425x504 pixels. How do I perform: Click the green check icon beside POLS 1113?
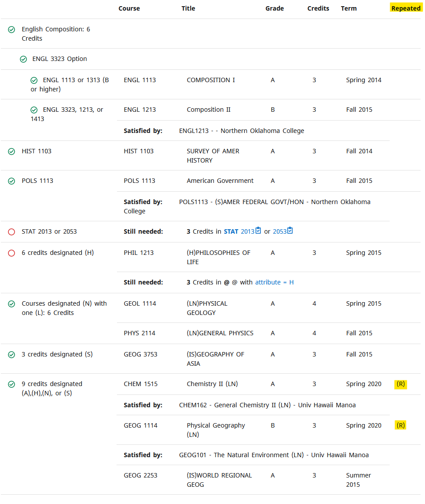coord(11,181)
